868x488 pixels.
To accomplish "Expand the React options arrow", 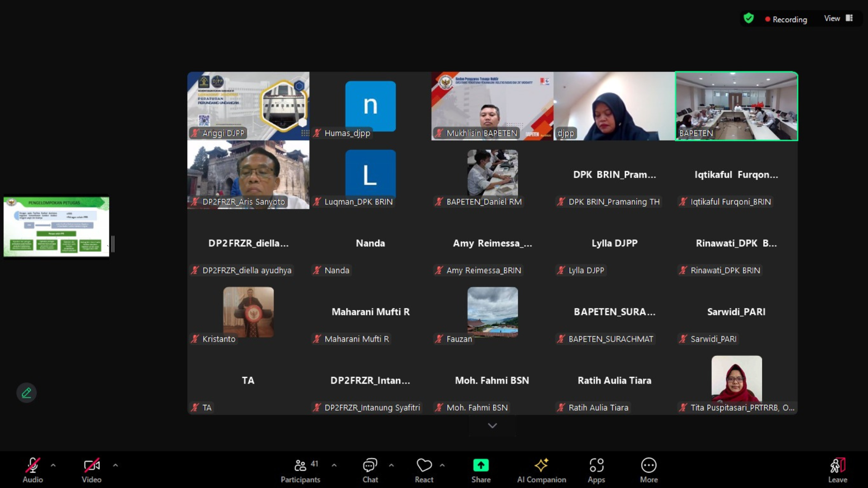I will pos(442,465).
